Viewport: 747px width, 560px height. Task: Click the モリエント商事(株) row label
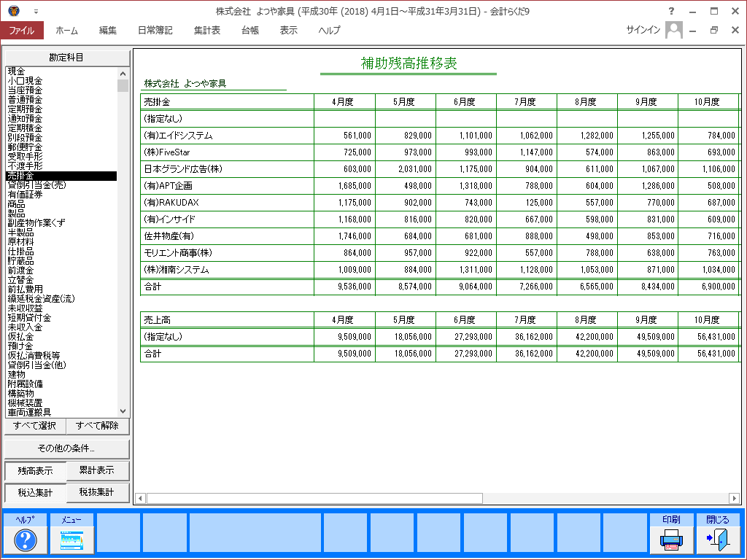(178, 253)
